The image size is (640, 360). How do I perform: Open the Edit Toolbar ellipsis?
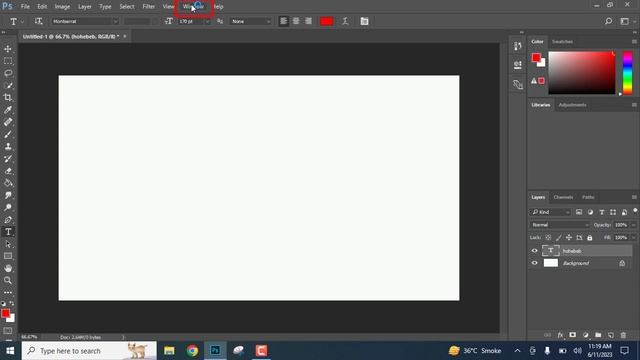click(x=8, y=292)
